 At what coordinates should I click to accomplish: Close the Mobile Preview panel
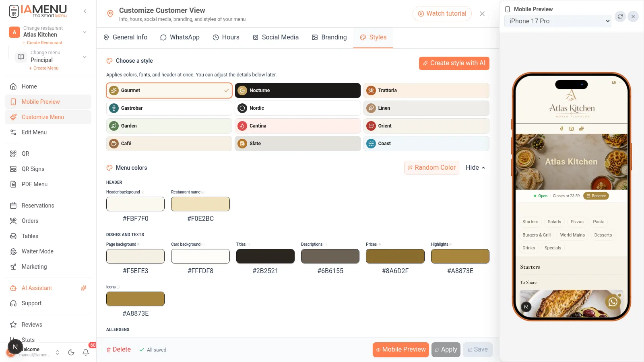[x=633, y=16]
